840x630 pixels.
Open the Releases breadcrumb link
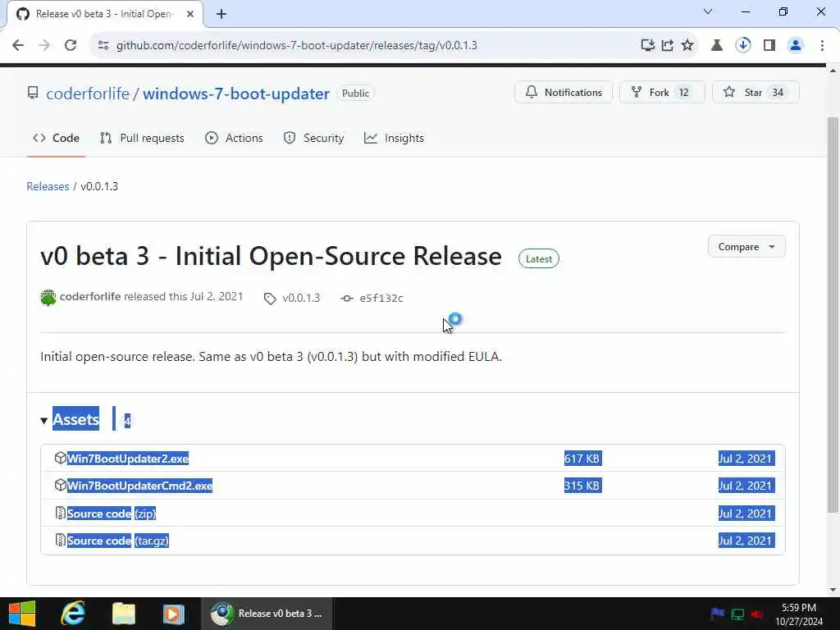(x=48, y=186)
